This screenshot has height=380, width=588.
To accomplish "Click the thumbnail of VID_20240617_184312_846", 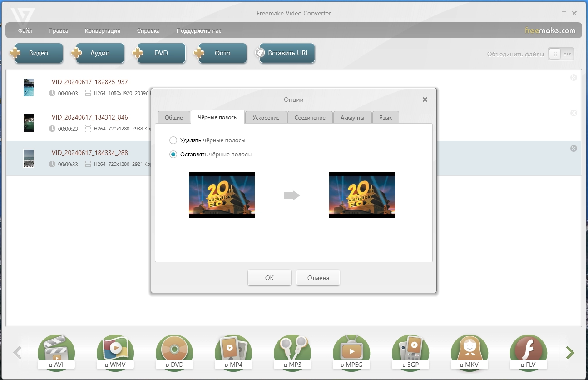I will point(29,123).
